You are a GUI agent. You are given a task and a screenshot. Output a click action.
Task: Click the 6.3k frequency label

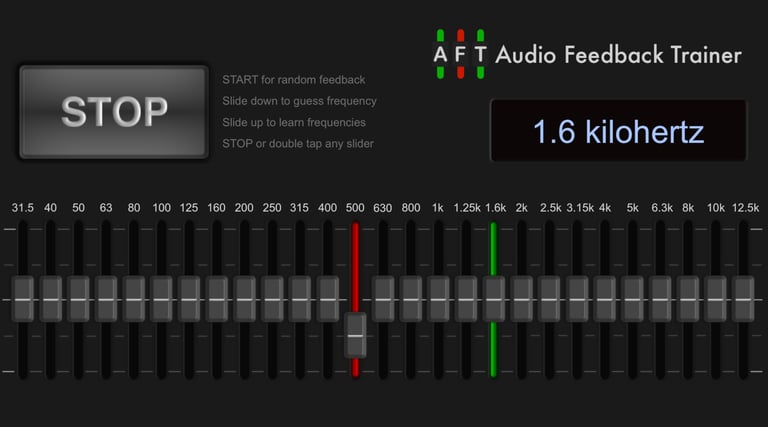(662, 208)
